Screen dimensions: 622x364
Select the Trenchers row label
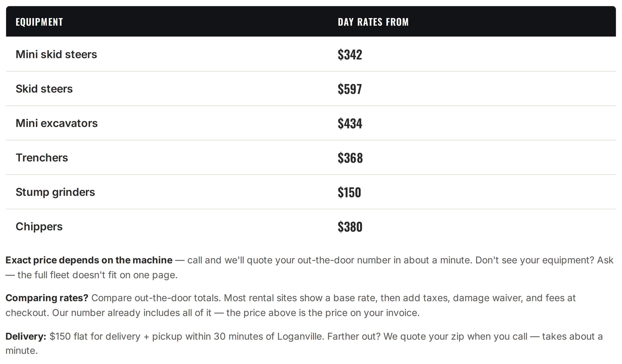tap(42, 158)
